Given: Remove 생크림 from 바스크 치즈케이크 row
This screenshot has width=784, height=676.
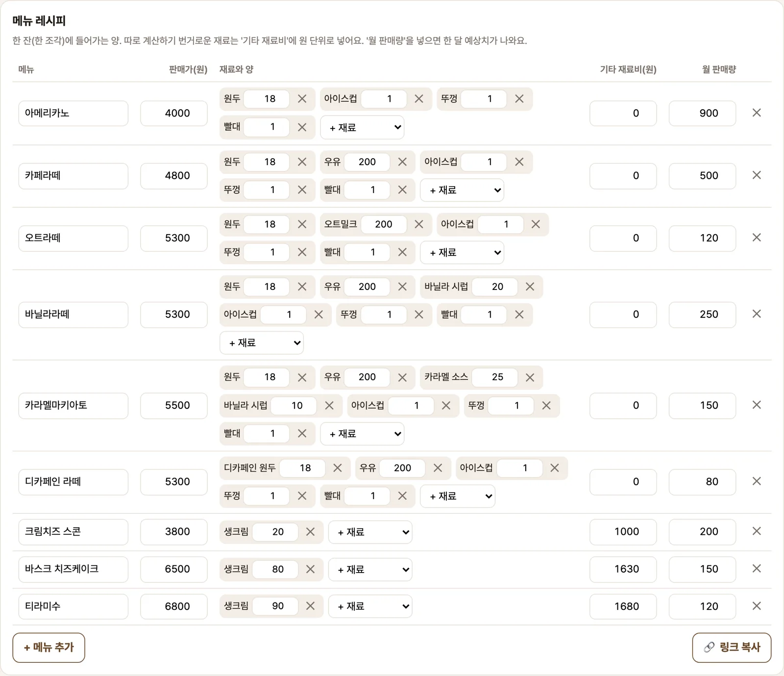Looking at the screenshot, I should point(310,569).
